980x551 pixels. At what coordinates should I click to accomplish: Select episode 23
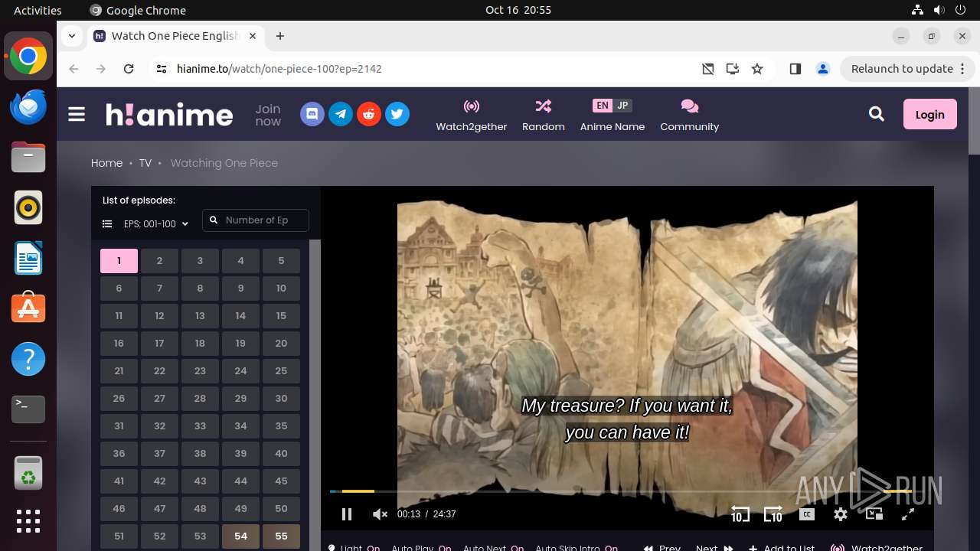(x=200, y=371)
